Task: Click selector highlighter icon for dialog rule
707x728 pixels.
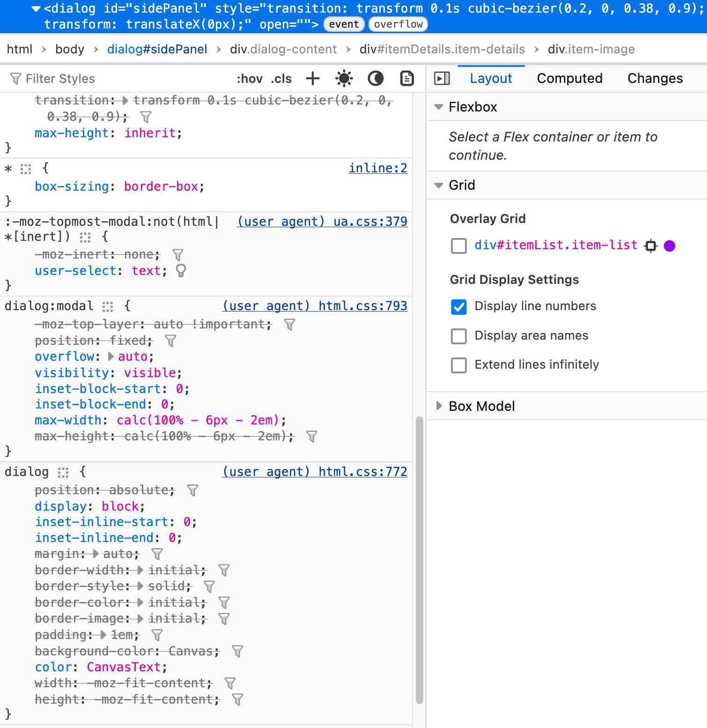Action: pyautogui.click(x=63, y=472)
